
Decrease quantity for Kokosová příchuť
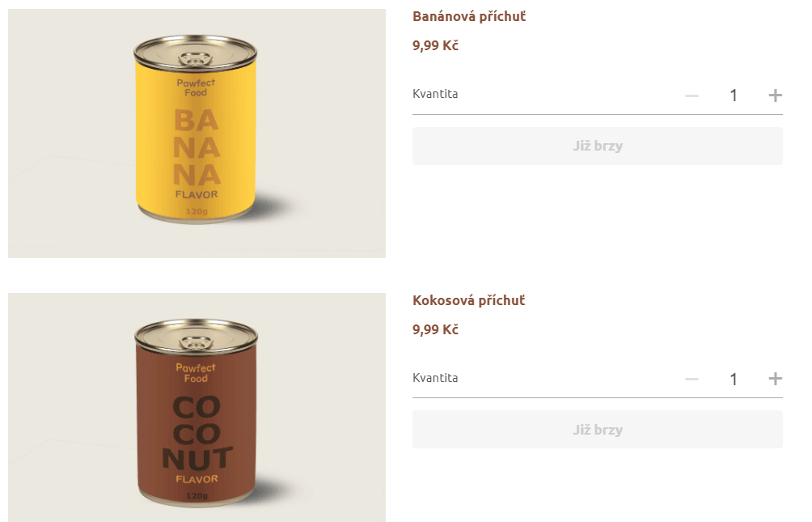[x=691, y=379]
